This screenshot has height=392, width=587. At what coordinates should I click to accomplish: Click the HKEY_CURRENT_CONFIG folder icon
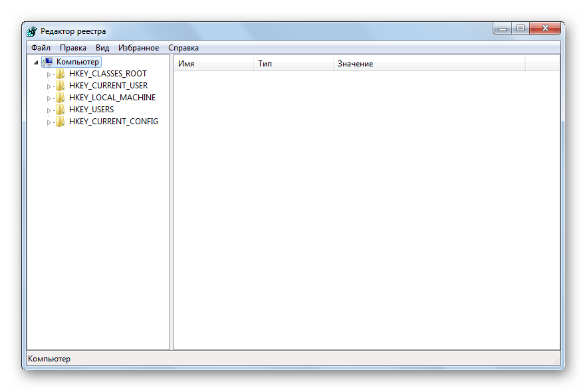(60, 122)
